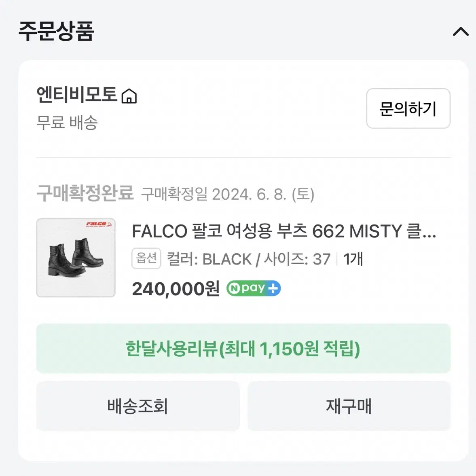The height and width of the screenshot is (476, 476).
Task: Open the 엔티비모토 store name
Action: [77, 94]
